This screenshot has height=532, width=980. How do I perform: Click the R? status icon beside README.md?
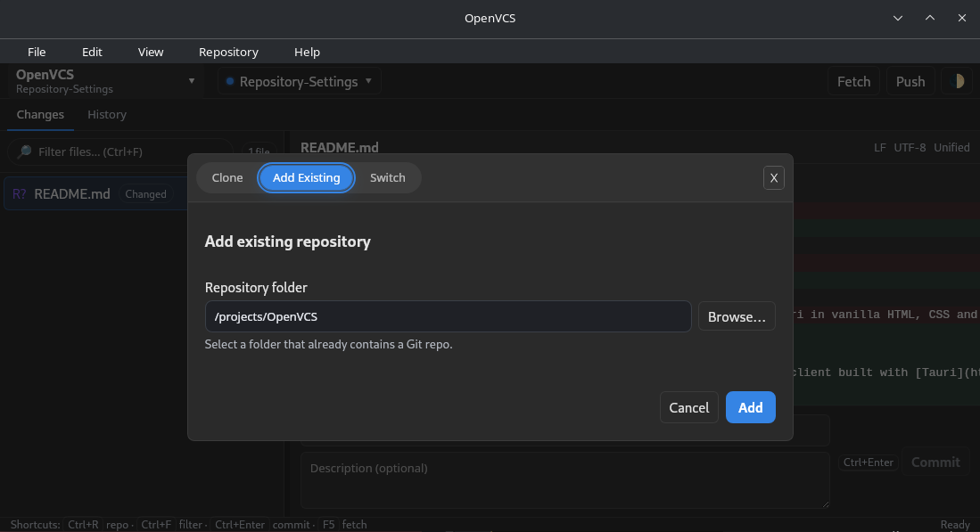pos(20,193)
